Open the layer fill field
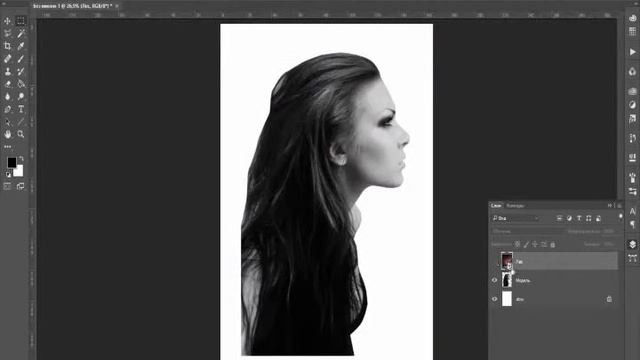640x360 pixels. click(x=608, y=244)
